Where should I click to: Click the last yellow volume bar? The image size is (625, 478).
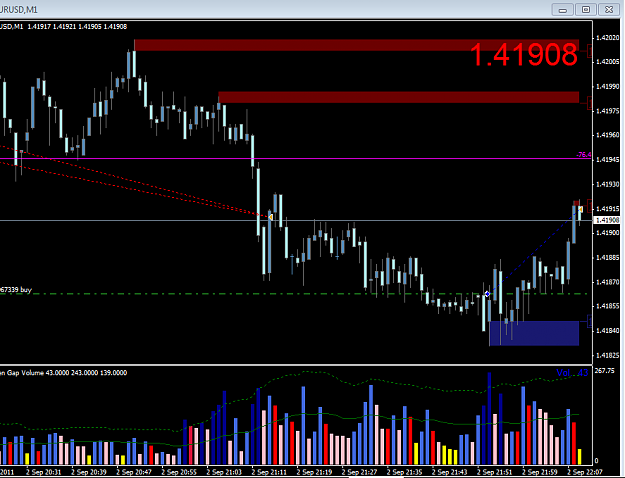[579, 456]
